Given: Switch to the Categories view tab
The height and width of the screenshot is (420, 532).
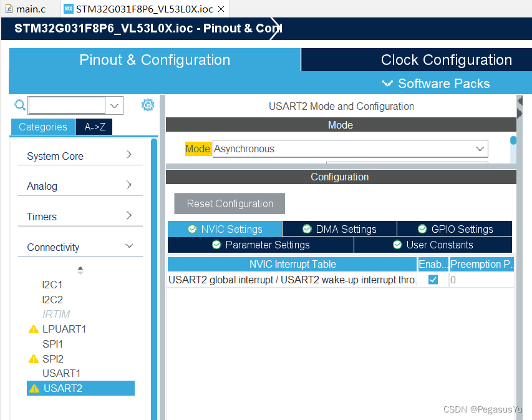Looking at the screenshot, I should pyautogui.click(x=43, y=127).
